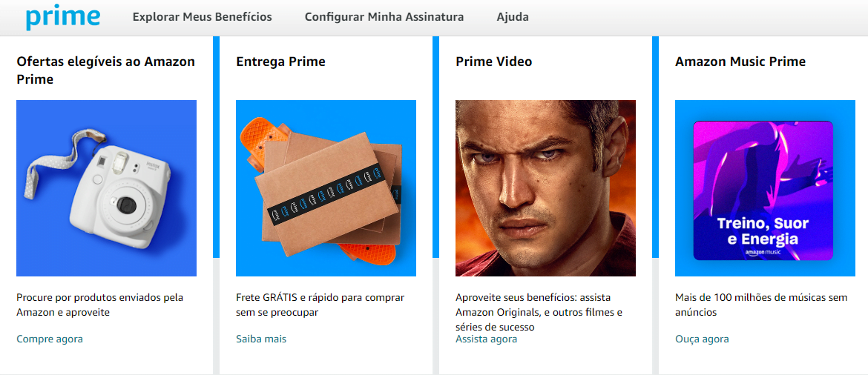Click the amazon music logo on the playlist cover
868x375 pixels.
click(762, 253)
